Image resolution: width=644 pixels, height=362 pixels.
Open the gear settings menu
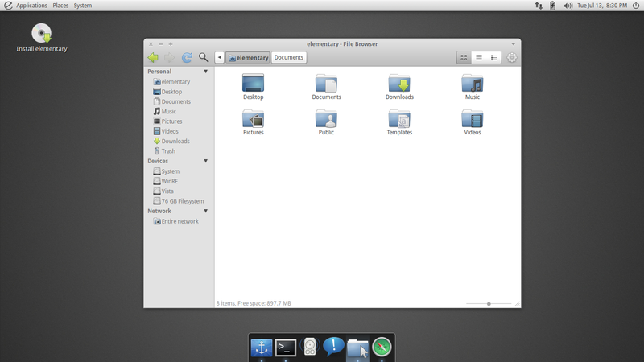point(512,57)
